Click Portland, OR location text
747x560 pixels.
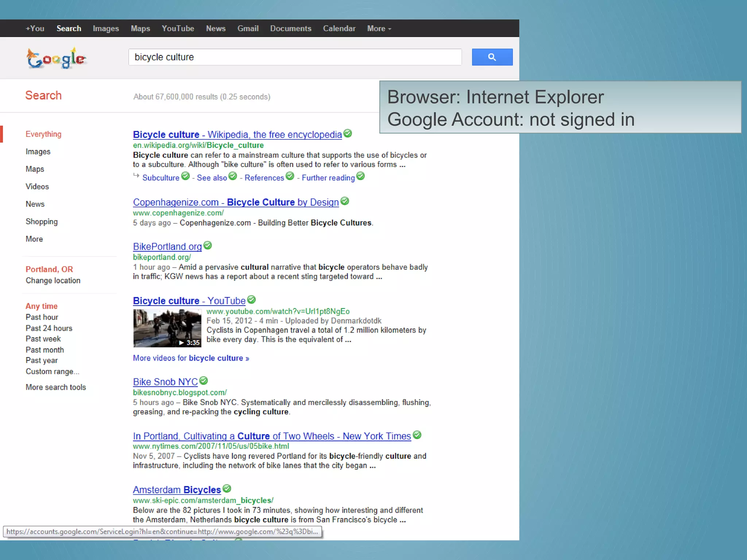tap(49, 269)
